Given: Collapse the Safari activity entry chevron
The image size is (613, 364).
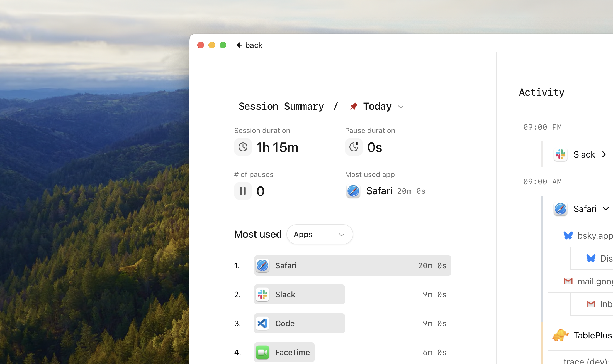Looking at the screenshot, I should (x=605, y=209).
